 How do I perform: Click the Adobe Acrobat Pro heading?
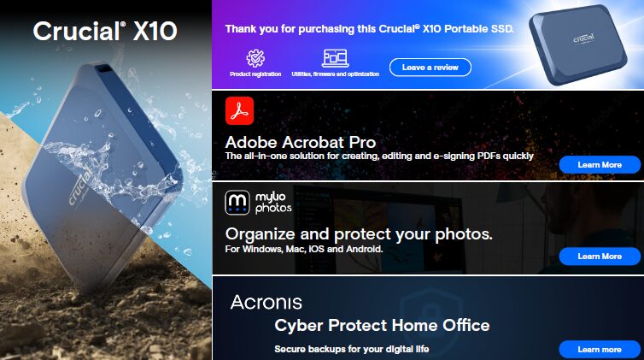[300, 141]
